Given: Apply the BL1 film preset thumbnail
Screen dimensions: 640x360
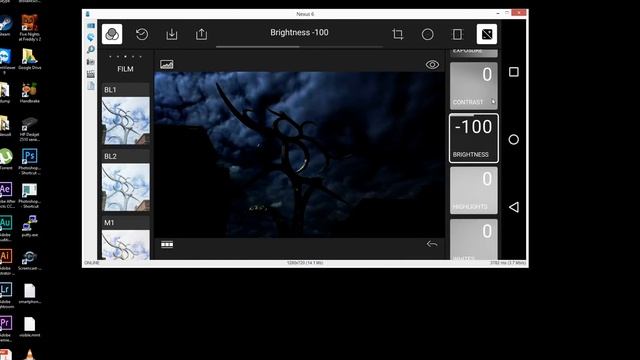Looking at the screenshot, I should (x=126, y=120).
